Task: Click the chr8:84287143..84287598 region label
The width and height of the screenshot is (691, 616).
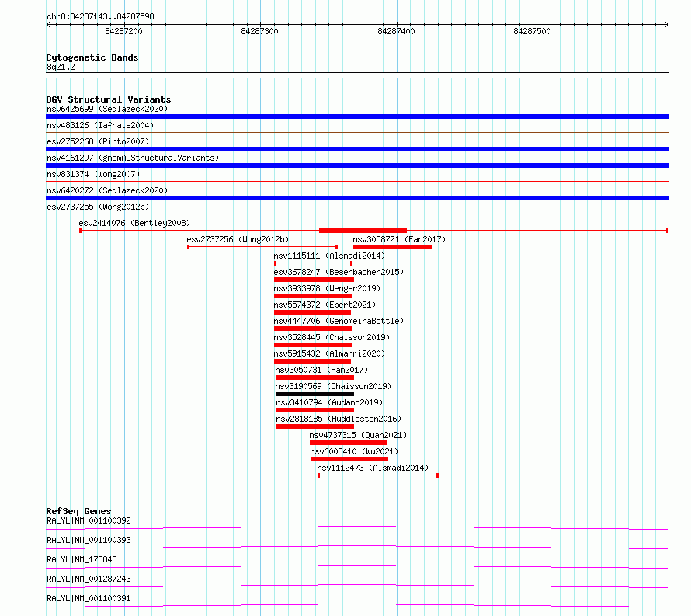Action: click(x=100, y=17)
